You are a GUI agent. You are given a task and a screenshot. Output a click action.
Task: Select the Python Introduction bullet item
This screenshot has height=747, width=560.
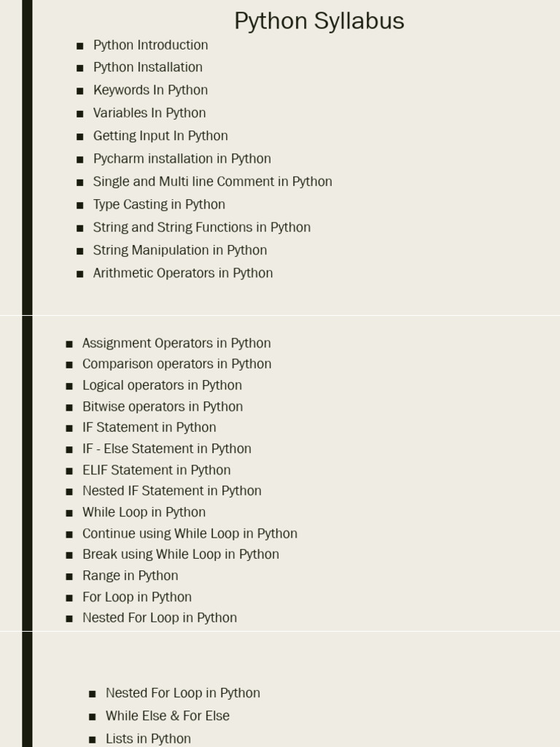[150, 44]
